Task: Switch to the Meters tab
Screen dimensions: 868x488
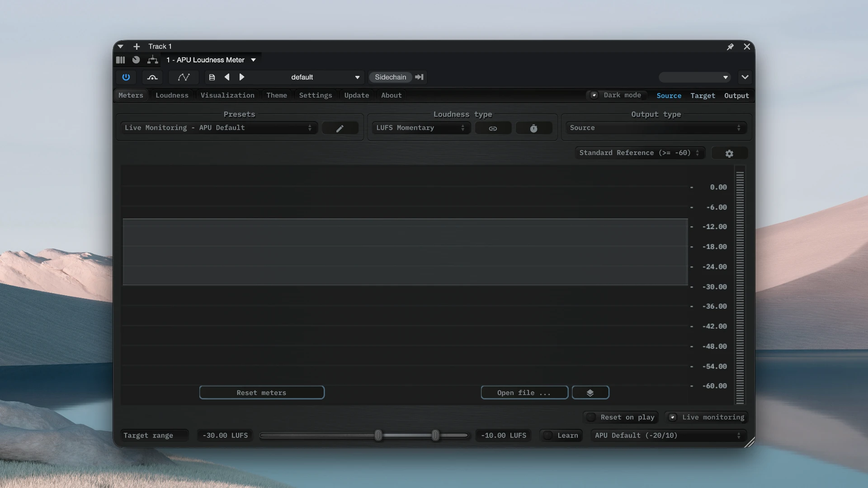Action: coord(131,95)
